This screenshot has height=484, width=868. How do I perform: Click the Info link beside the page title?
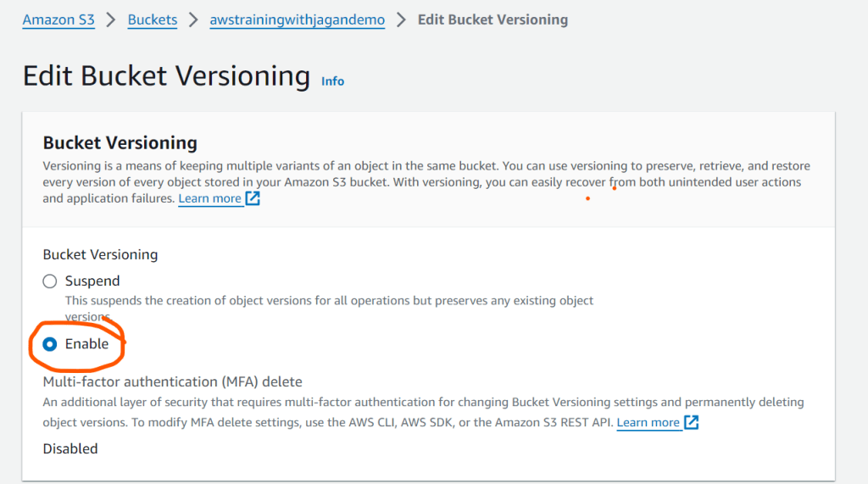(332, 81)
